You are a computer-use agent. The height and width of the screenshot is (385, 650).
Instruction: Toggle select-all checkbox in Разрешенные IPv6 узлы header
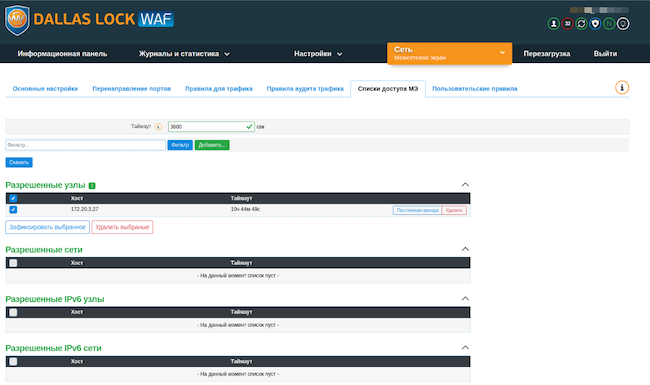[13, 312]
